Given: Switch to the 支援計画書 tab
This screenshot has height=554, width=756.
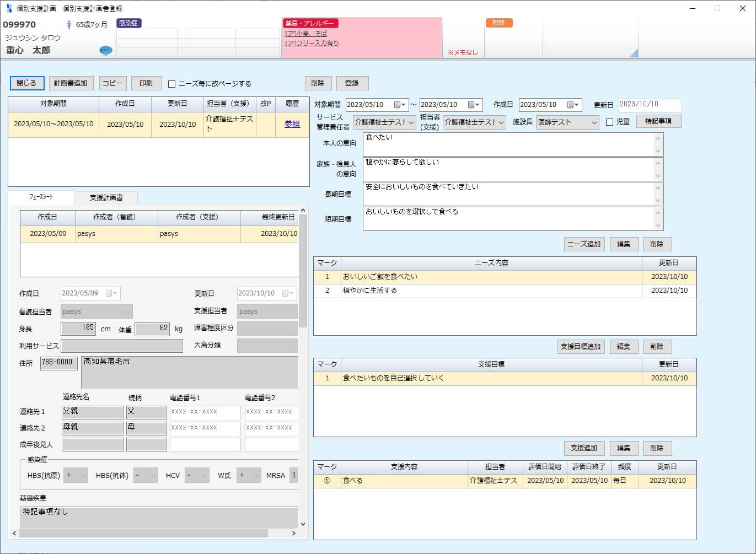Looking at the screenshot, I should [x=106, y=197].
